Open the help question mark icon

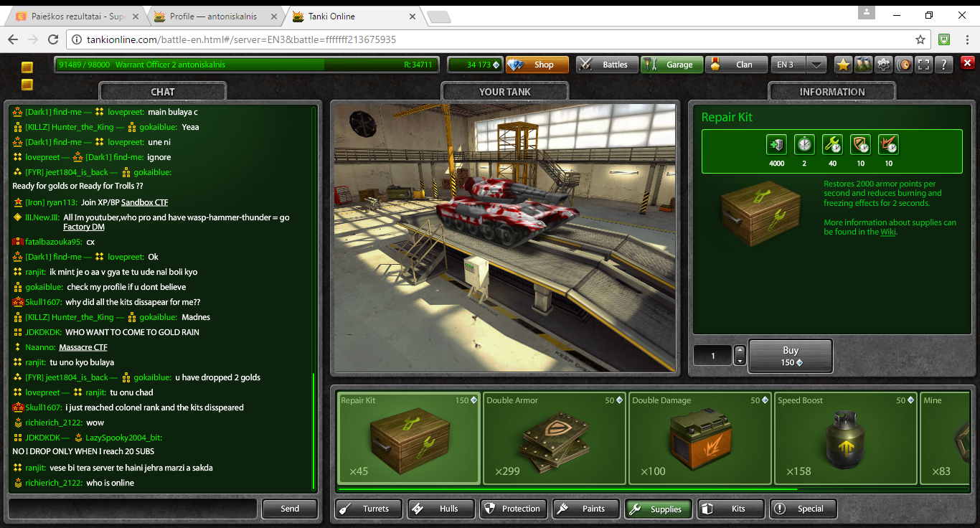coord(945,65)
